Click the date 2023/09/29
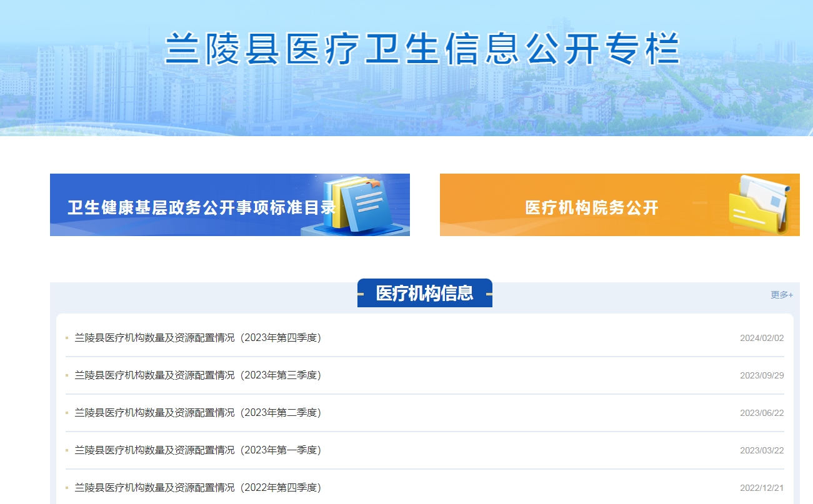 (x=762, y=375)
